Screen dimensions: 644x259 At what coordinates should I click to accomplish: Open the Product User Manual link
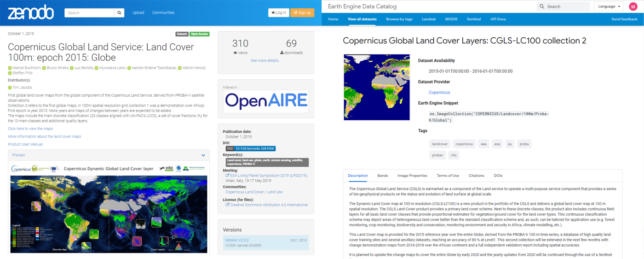tap(25, 144)
